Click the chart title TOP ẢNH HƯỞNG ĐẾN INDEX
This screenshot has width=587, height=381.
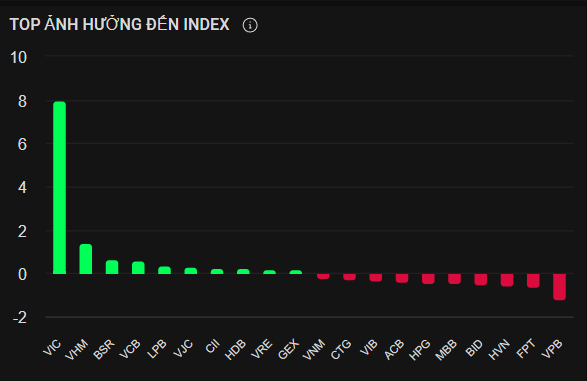119,24
